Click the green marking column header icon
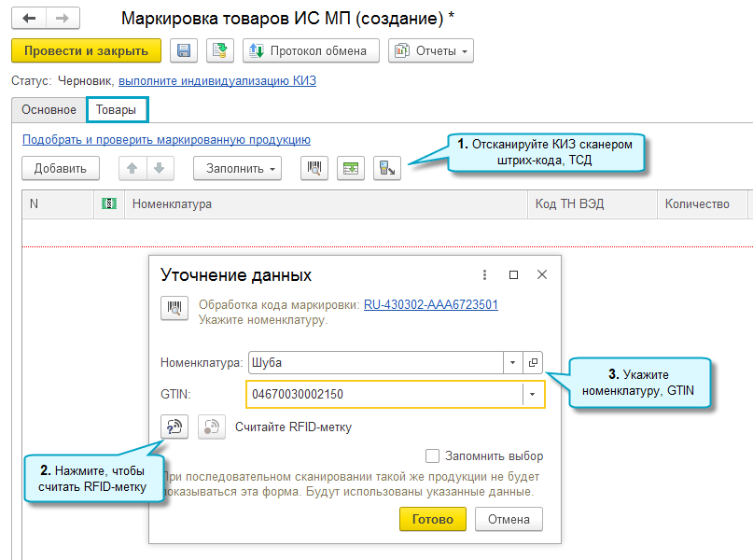The height and width of the screenshot is (560, 753). click(109, 204)
